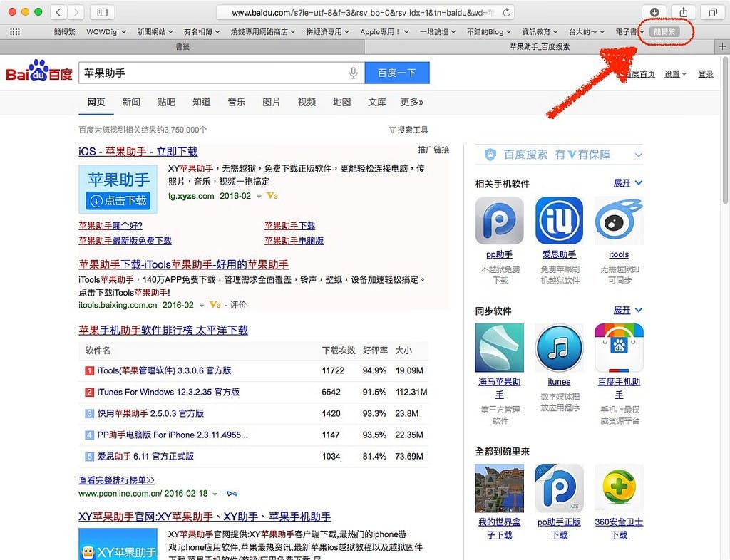The height and width of the screenshot is (560, 730).
Task: Open the Apple專用 bookmarks folder
Action: (x=384, y=31)
